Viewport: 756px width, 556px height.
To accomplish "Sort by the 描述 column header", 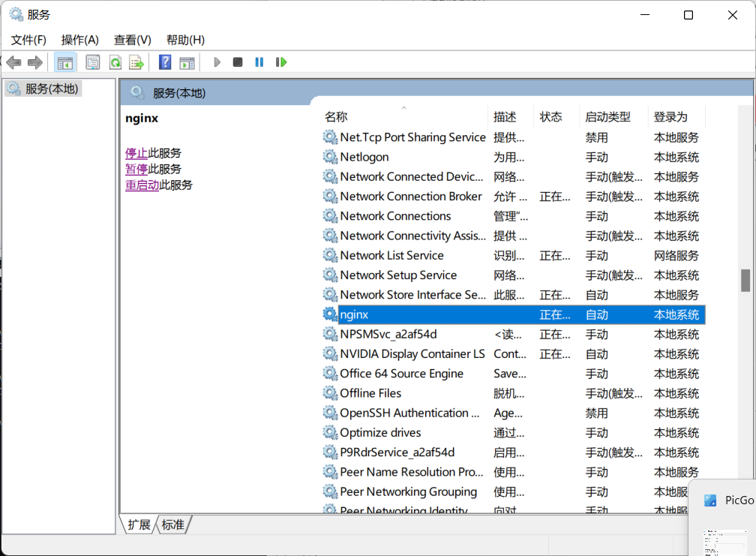I will click(511, 117).
